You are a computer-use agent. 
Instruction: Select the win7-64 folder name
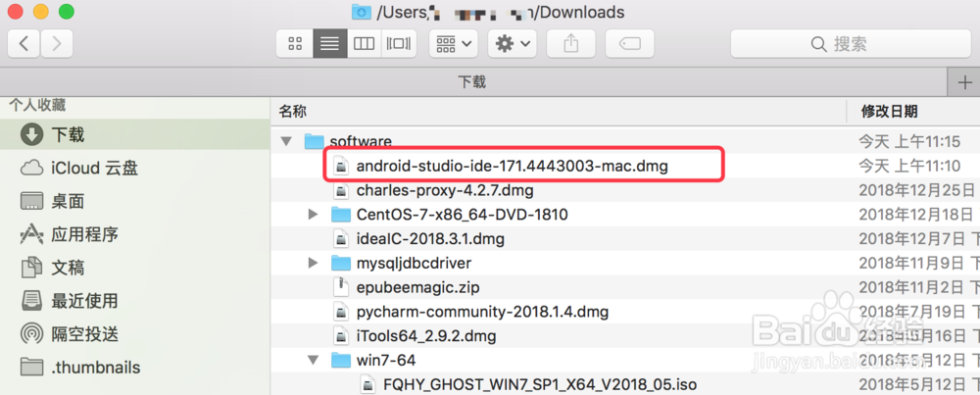[x=385, y=361]
